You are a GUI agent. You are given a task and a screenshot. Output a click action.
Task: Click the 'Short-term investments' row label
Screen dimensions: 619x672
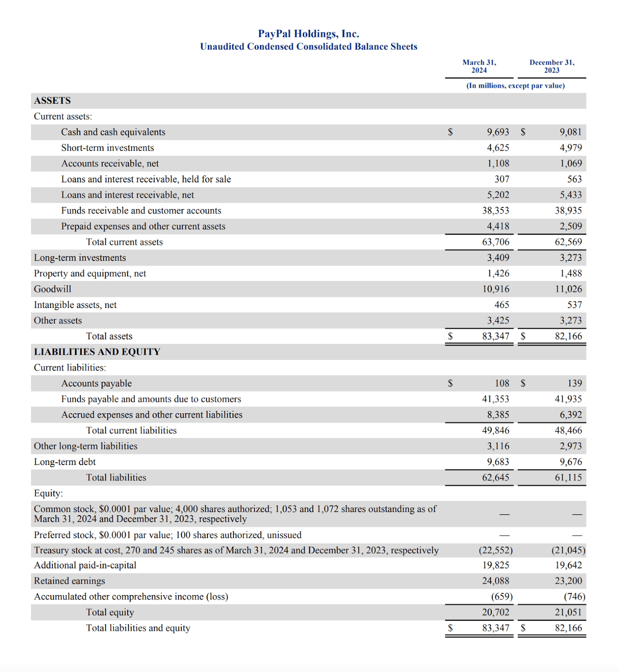click(x=107, y=148)
